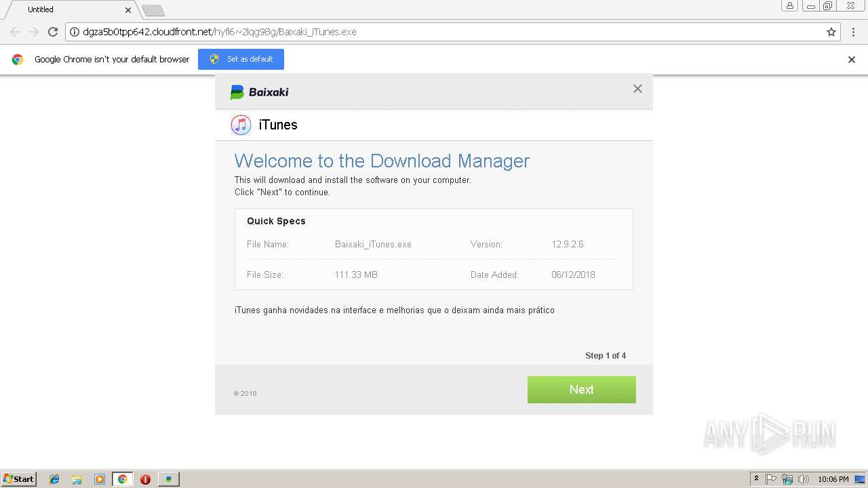Viewport: 868px width, 488px height.
Task: Switch to the Baixaki installer taskbar item
Action: [x=168, y=479]
